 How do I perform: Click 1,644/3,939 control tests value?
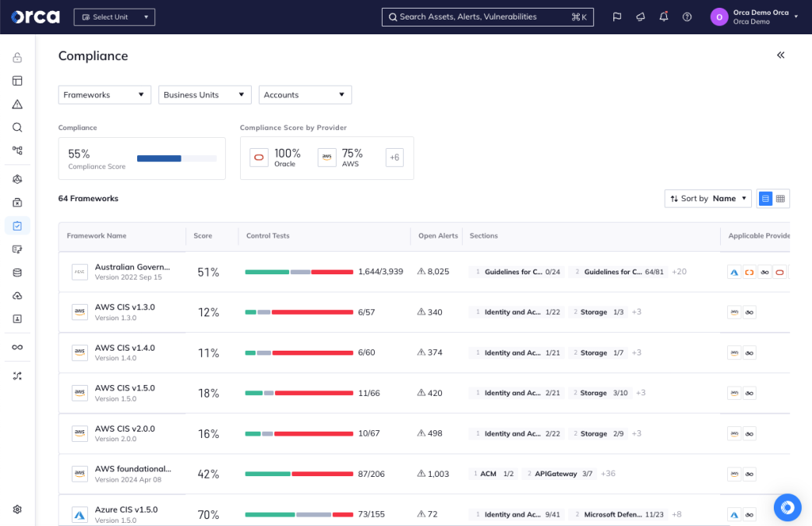click(380, 271)
